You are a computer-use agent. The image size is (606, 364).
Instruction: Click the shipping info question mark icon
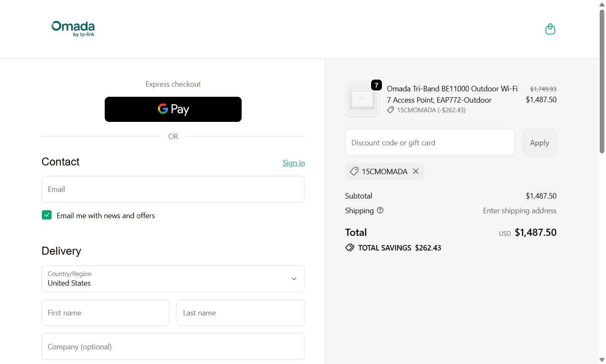click(380, 210)
